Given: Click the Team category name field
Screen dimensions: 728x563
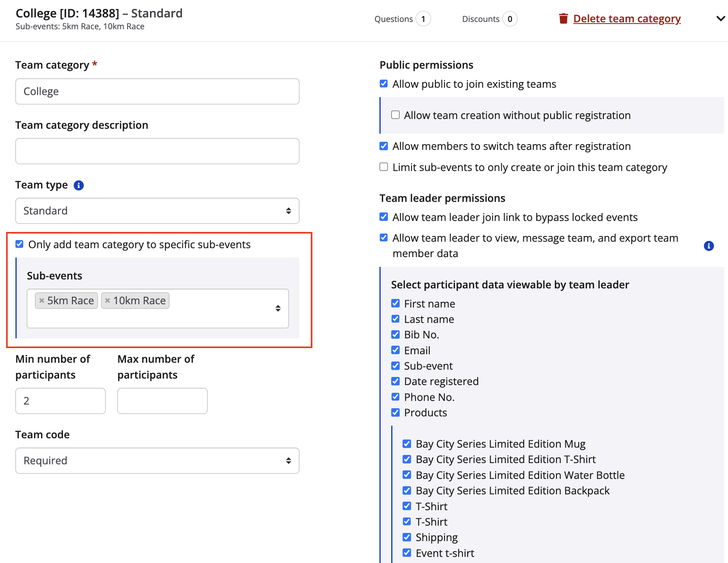Looking at the screenshot, I should pos(157,91).
